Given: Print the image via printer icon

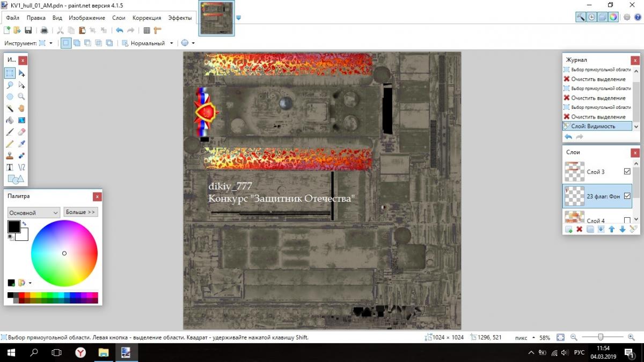Looking at the screenshot, I should click(x=44, y=31).
